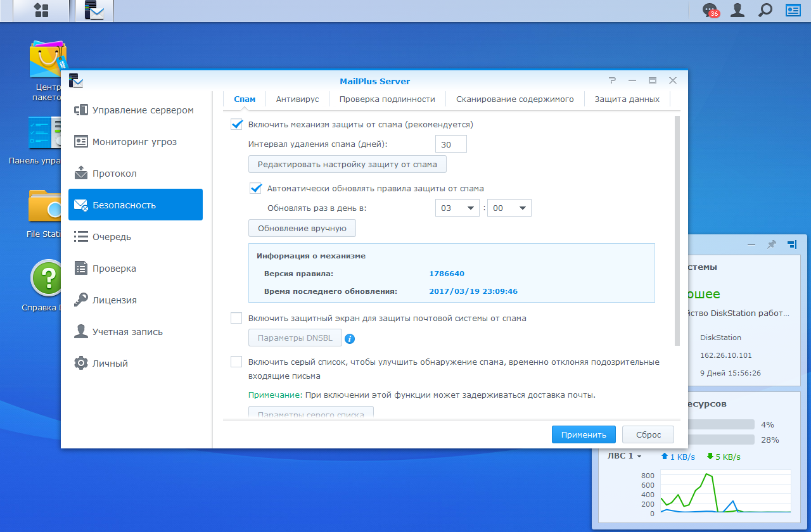Open notifications with the 36 badge
Image resolution: width=811 pixels, height=532 pixels.
coord(710,10)
